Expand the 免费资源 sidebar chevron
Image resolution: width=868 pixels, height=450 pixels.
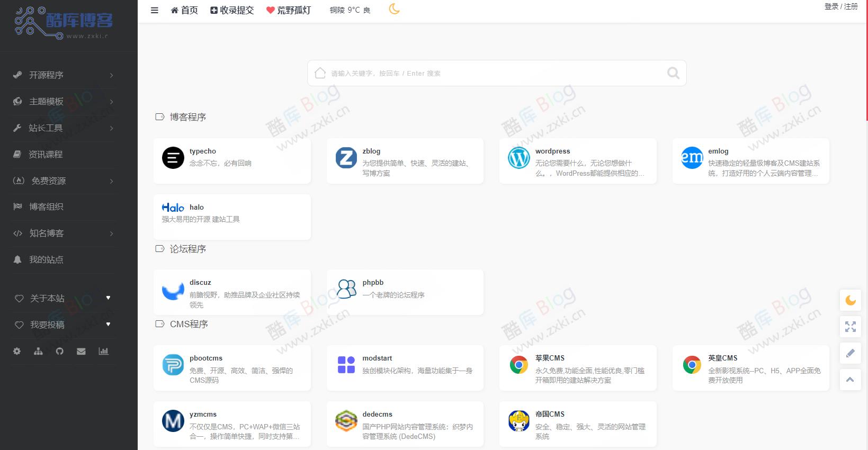[x=111, y=181]
